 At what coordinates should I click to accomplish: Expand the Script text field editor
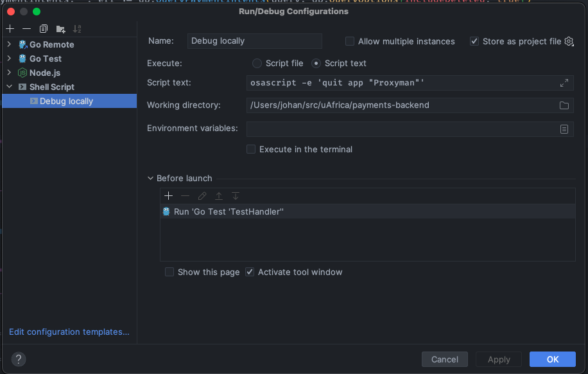click(x=564, y=83)
